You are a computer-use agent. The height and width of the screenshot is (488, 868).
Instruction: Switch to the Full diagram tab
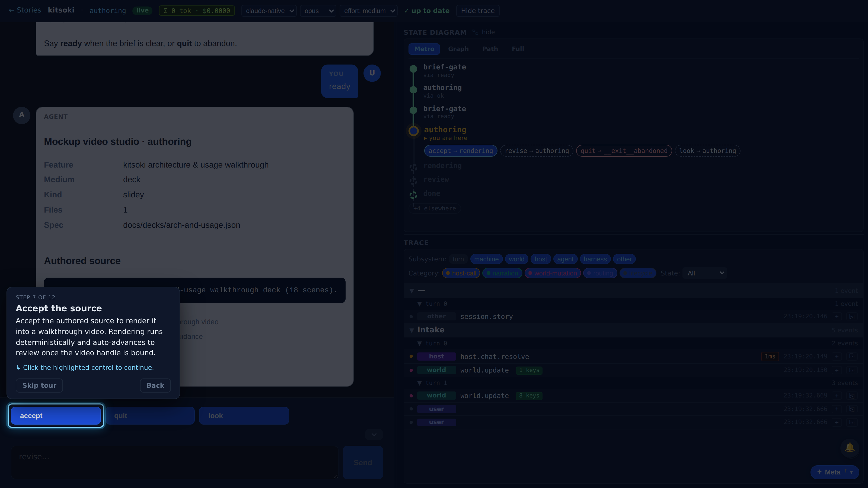tap(518, 49)
